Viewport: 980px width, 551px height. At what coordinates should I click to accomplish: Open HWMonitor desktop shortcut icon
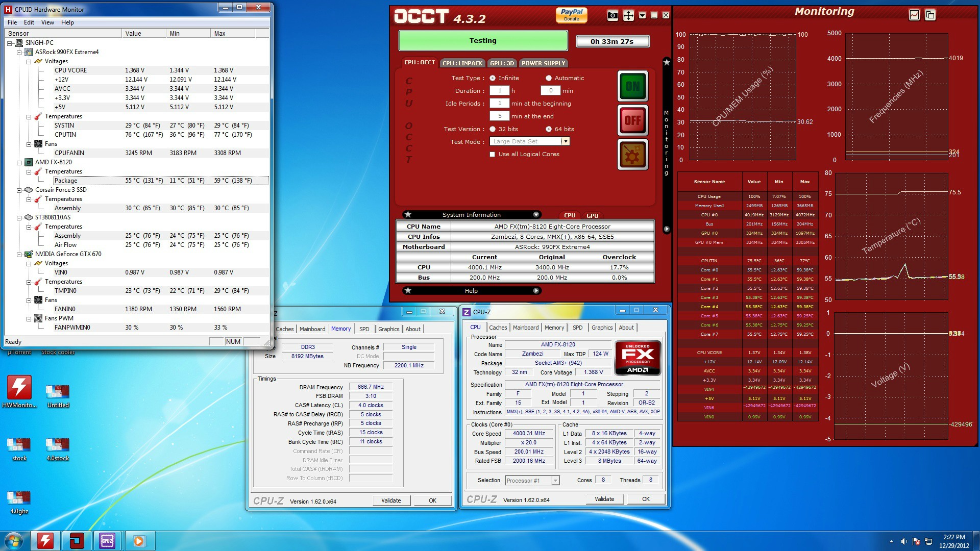pyautogui.click(x=19, y=392)
